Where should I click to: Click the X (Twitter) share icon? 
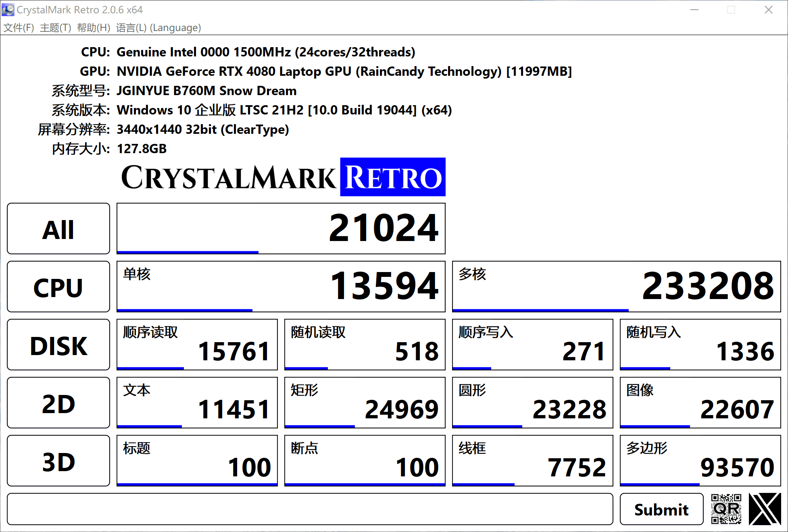click(765, 509)
